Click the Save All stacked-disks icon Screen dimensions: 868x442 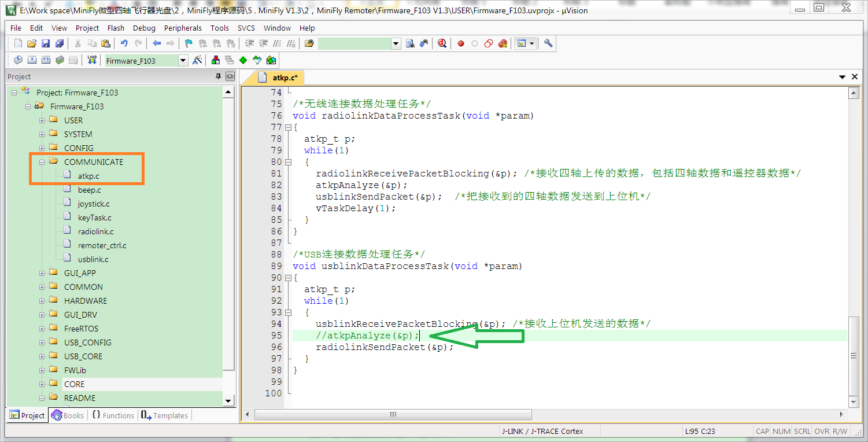click(60, 43)
